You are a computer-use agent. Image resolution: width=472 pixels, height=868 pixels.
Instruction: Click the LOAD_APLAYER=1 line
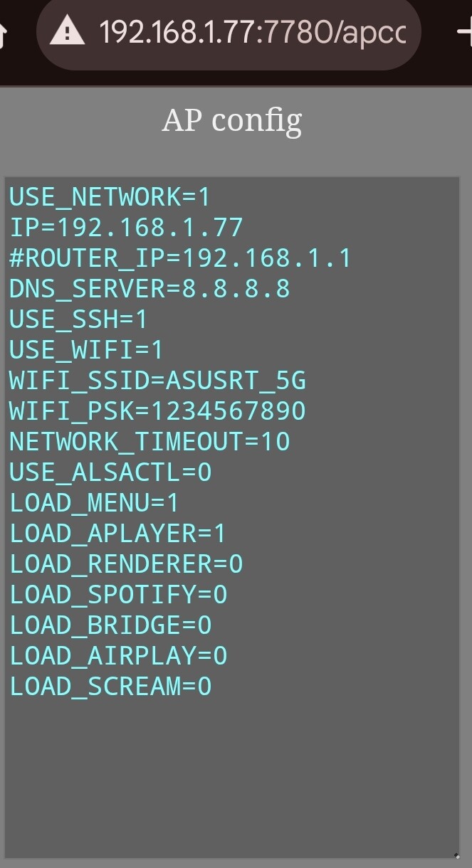(117, 534)
